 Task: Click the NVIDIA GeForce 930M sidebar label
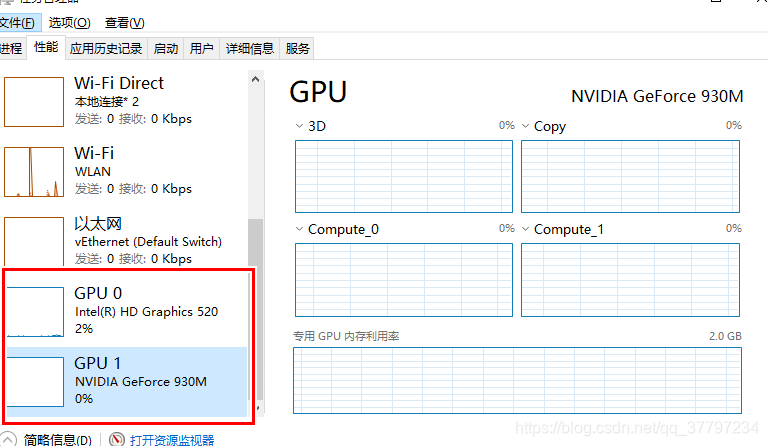coord(141,382)
